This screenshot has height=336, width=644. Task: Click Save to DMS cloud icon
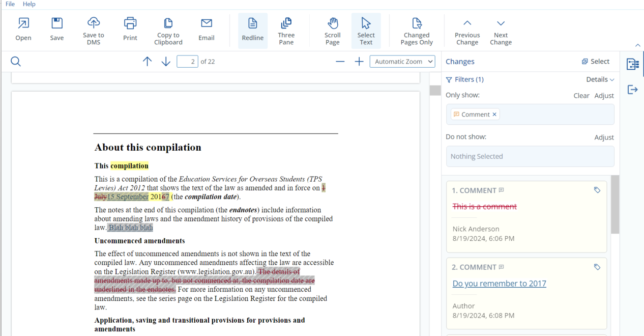(x=94, y=22)
